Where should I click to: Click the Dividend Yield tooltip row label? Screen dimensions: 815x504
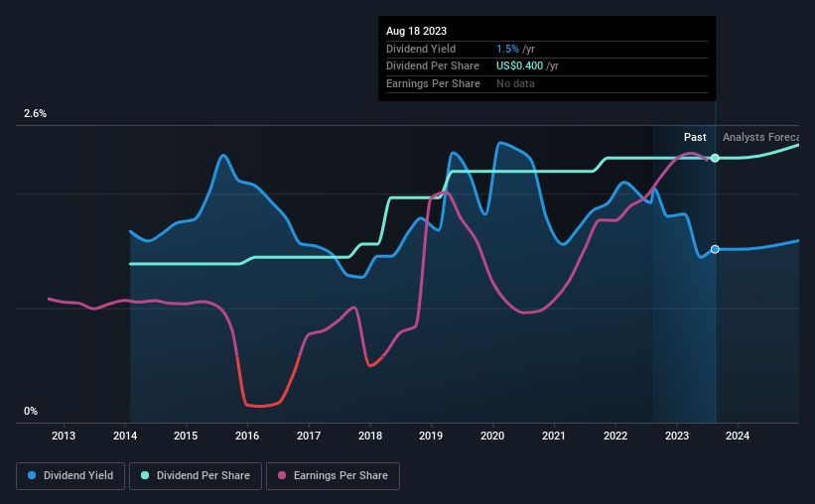pyautogui.click(x=421, y=49)
